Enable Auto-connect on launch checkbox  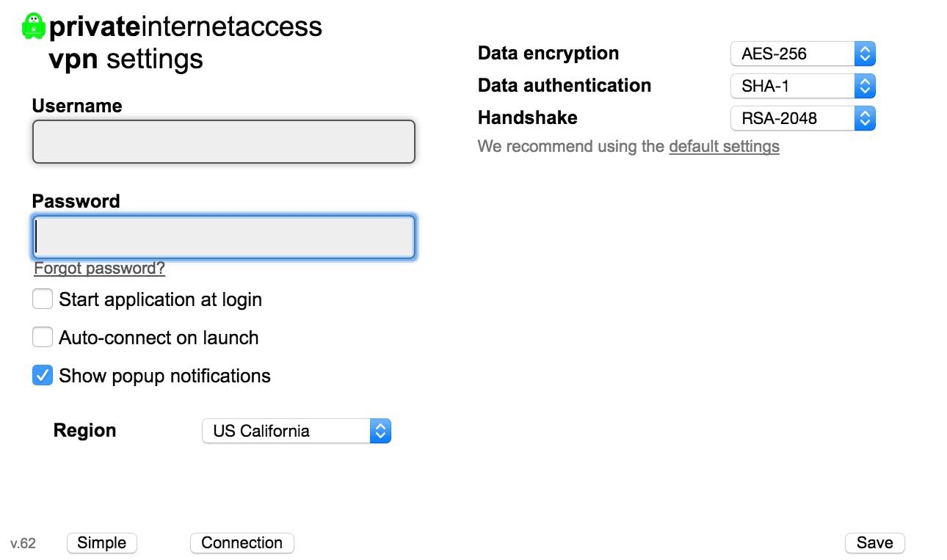click(43, 338)
